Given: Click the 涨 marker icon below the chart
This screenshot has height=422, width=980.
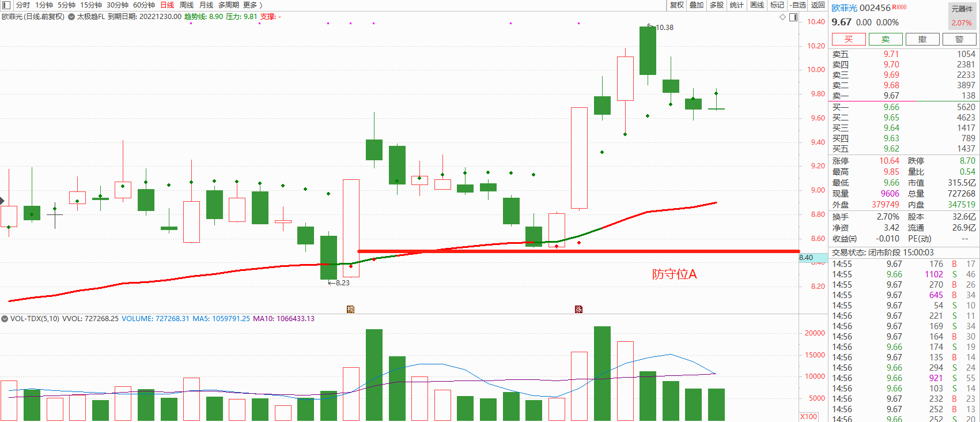Looking at the screenshot, I should point(578,310).
